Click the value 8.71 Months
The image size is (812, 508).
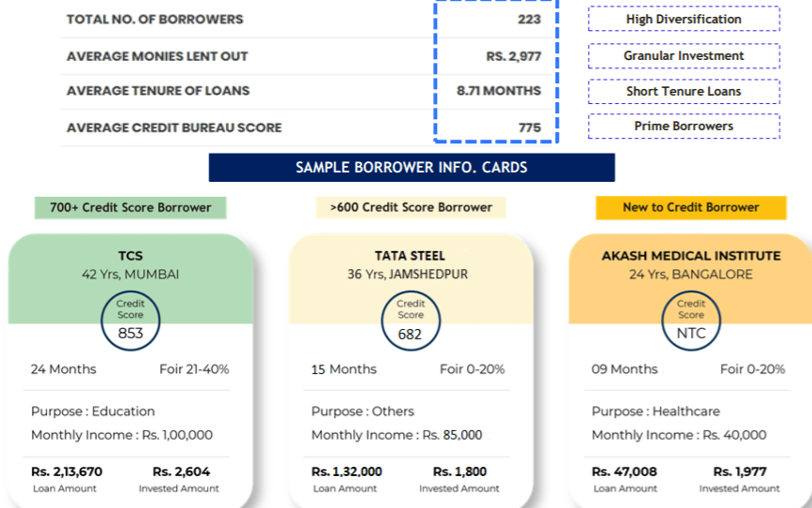coord(499,91)
